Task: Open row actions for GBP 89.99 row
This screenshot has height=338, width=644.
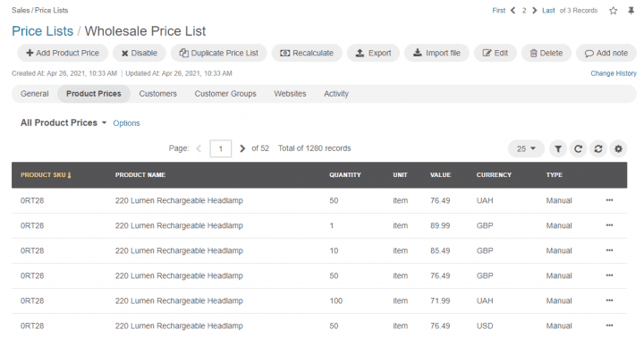Action: 609,225
